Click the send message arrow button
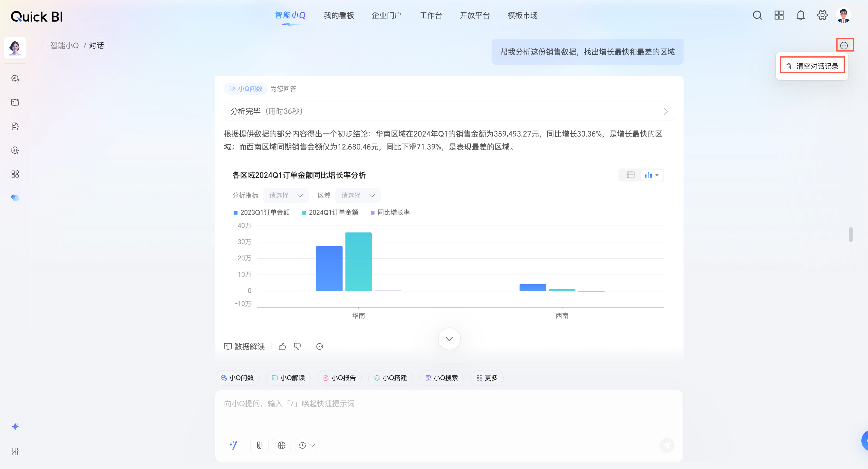The width and height of the screenshot is (868, 469). tap(666, 446)
